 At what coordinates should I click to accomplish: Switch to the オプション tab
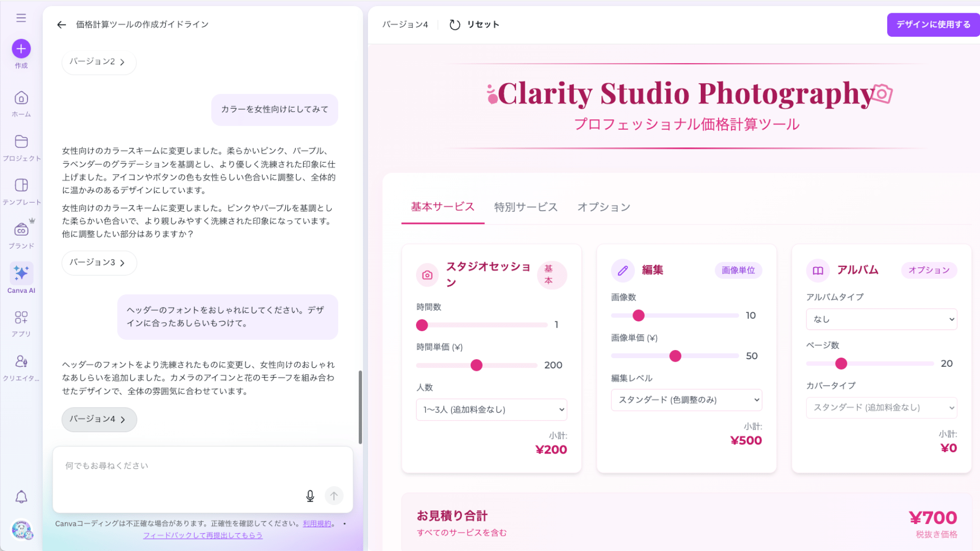pos(603,207)
